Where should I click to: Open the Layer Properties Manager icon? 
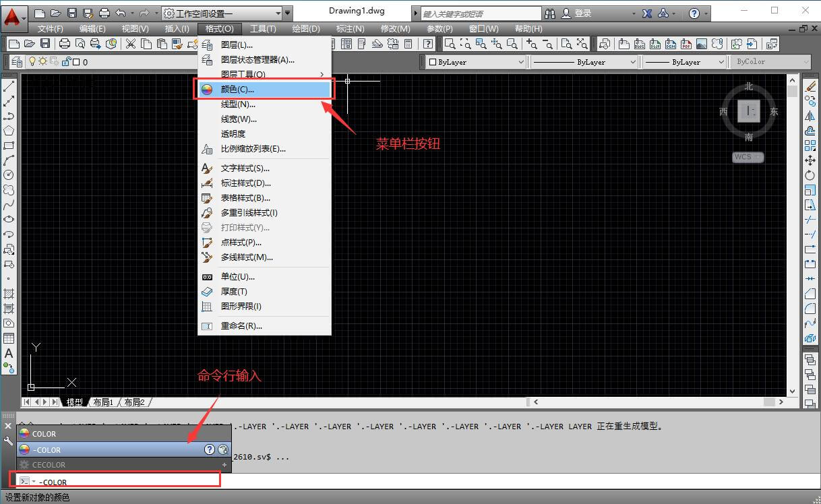coord(17,61)
